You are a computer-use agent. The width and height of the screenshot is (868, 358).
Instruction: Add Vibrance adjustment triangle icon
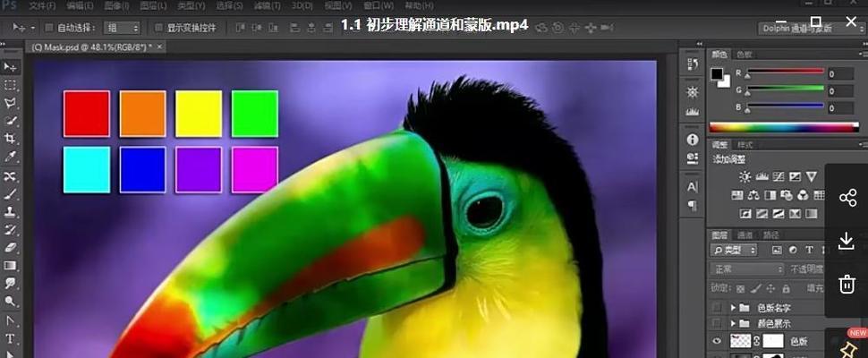click(811, 177)
